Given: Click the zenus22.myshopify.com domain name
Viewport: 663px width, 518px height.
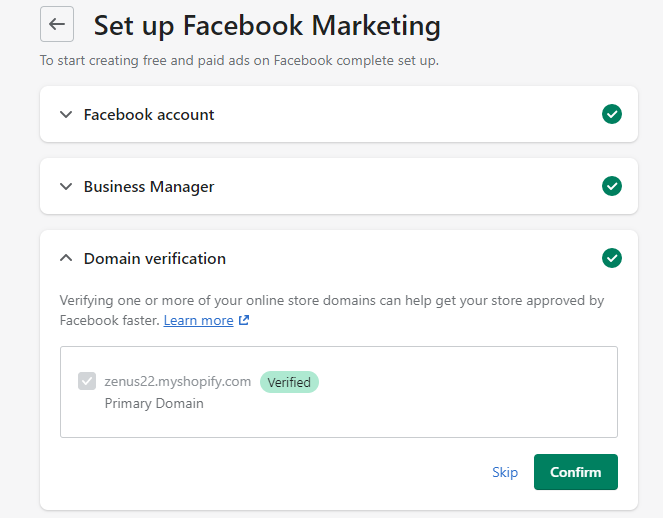Looking at the screenshot, I should 178,381.
